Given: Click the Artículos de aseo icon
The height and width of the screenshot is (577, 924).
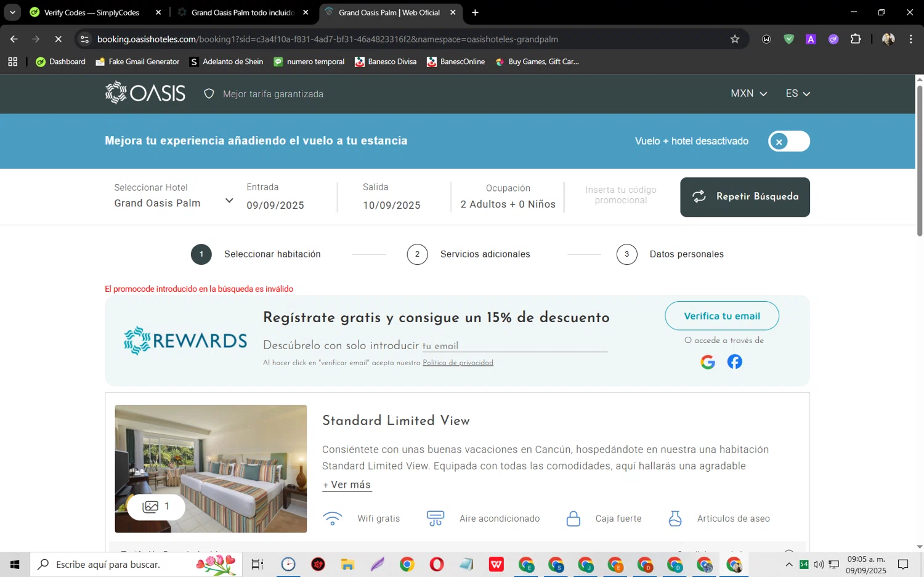Looking at the screenshot, I should coord(675,518).
